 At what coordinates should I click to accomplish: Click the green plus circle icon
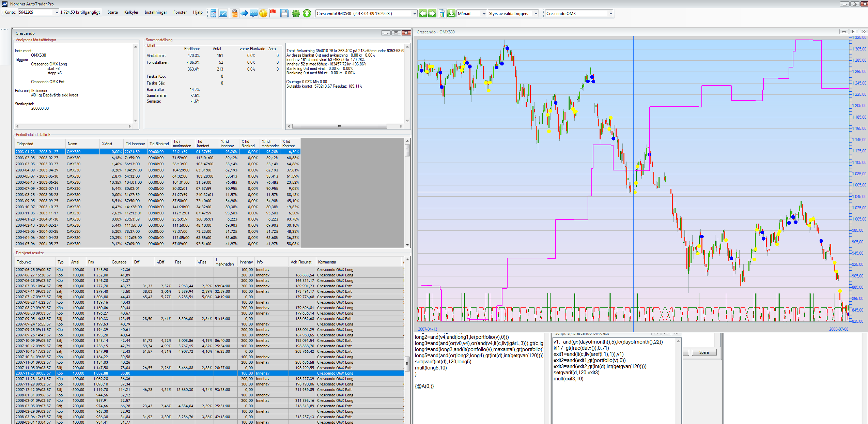point(307,14)
